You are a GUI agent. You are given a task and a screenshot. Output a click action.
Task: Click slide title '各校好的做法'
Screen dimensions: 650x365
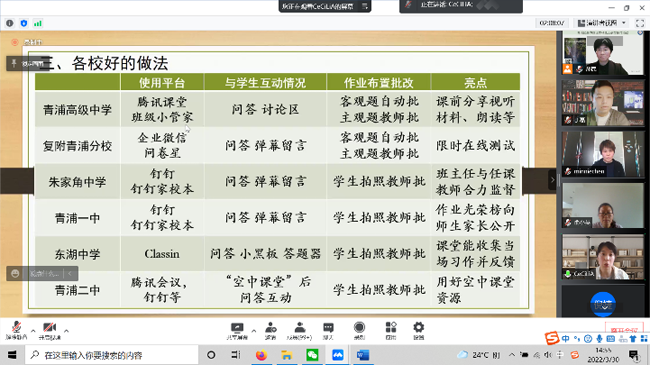[120, 63]
